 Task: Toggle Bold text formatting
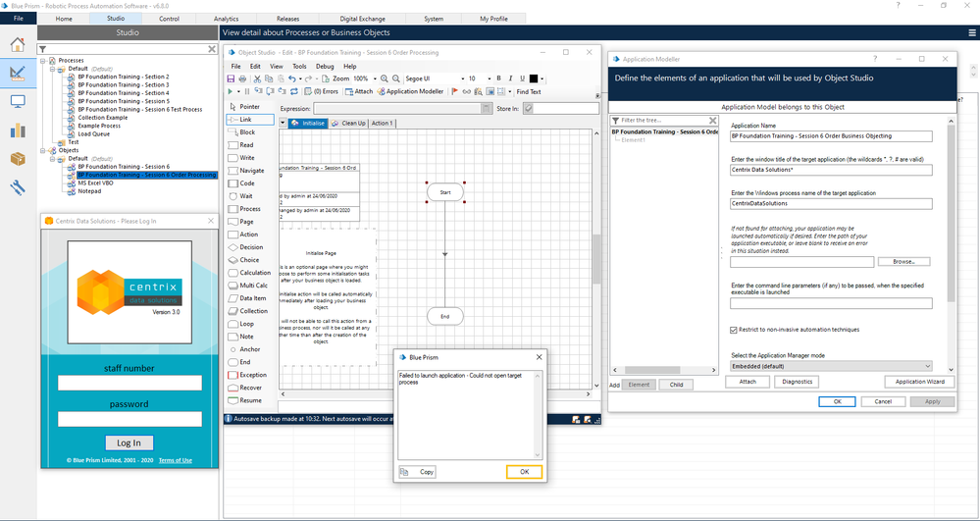(498, 78)
